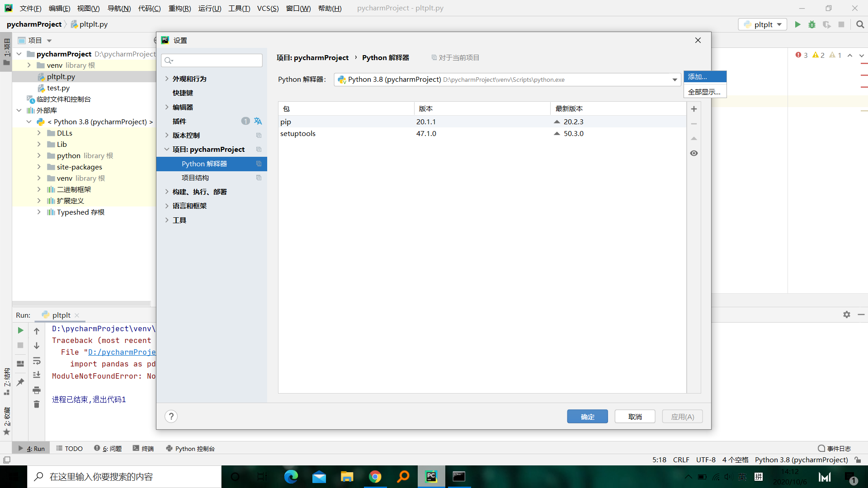Image resolution: width=868 pixels, height=488 pixels.
Task: Expand the 外观和行为 settings category
Action: (166, 79)
